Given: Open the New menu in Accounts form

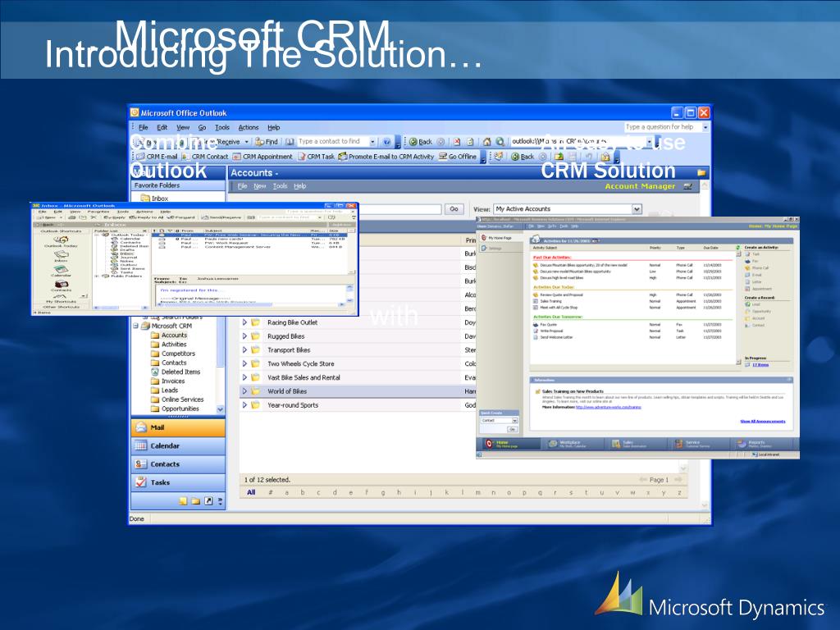Looking at the screenshot, I should click(x=260, y=186).
